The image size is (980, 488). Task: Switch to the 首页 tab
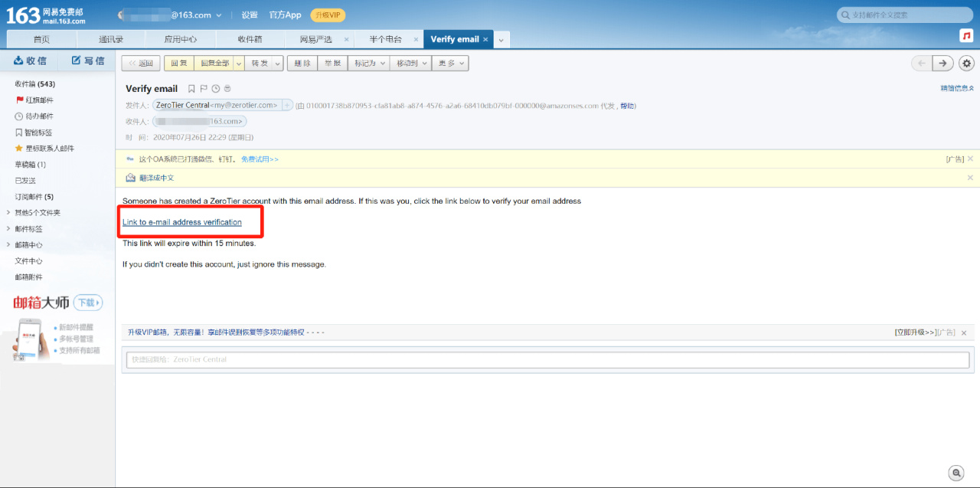coord(41,39)
